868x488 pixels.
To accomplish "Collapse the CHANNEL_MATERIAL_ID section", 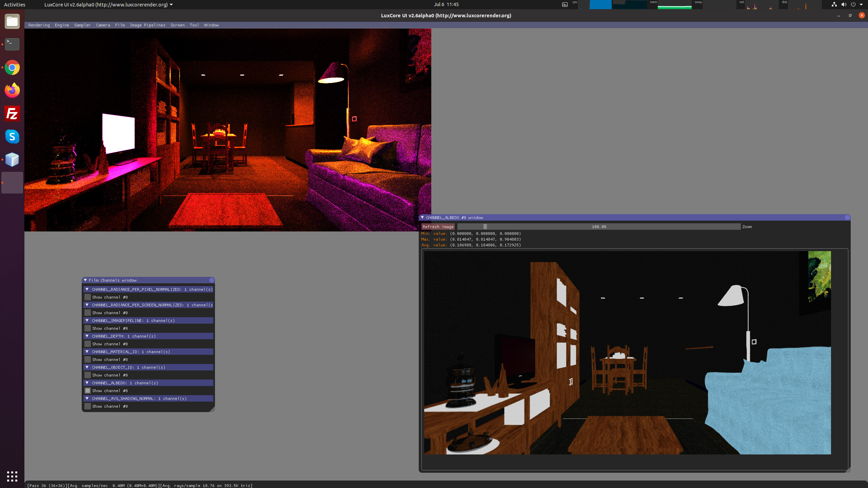I will click(x=87, y=352).
